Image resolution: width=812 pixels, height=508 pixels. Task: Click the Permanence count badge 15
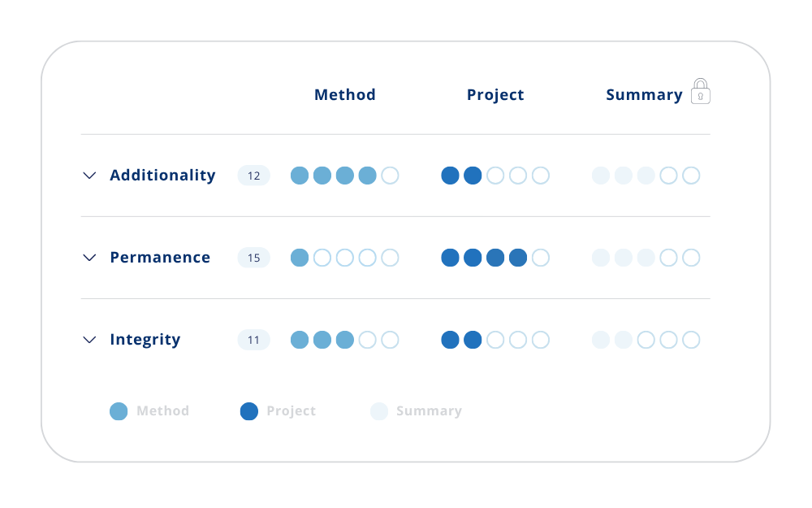(x=253, y=258)
